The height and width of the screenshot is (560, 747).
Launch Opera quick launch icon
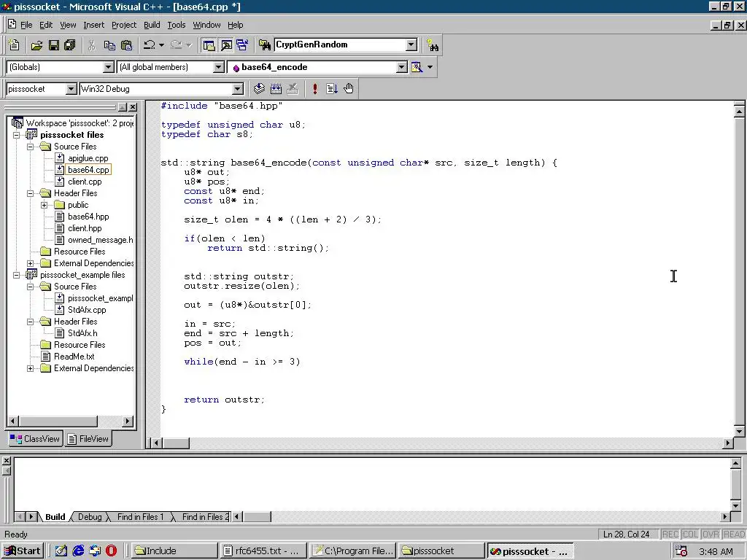pos(111,551)
